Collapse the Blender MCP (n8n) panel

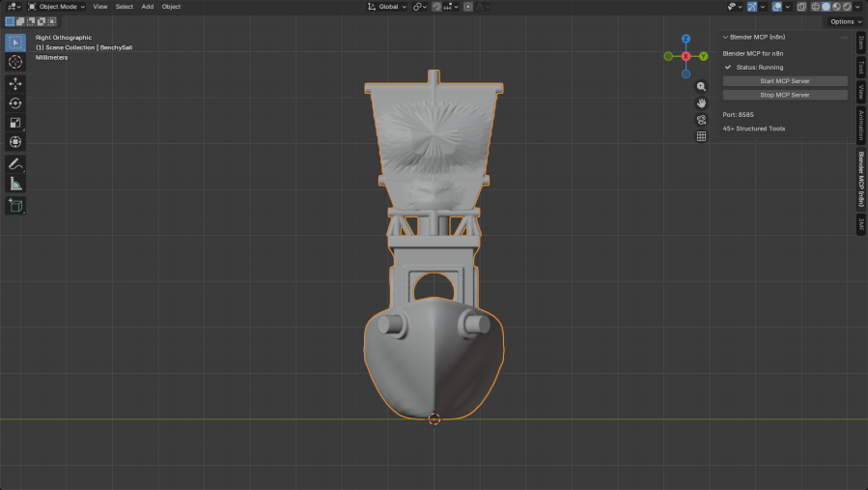pos(725,37)
